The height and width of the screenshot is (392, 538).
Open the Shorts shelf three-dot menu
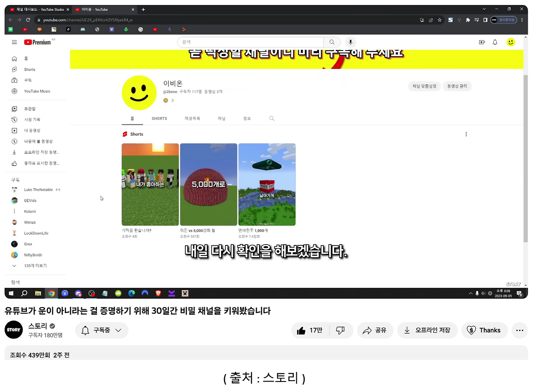tap(466, 134)
